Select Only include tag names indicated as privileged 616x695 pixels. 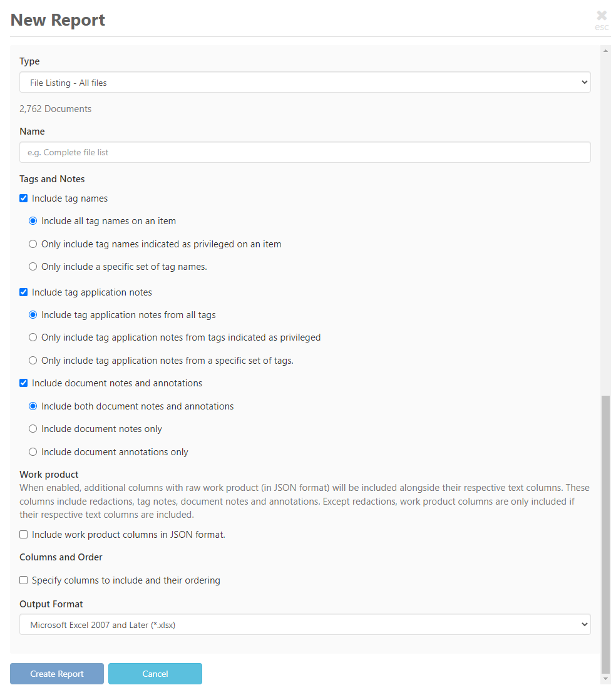[x=33, y=244]
